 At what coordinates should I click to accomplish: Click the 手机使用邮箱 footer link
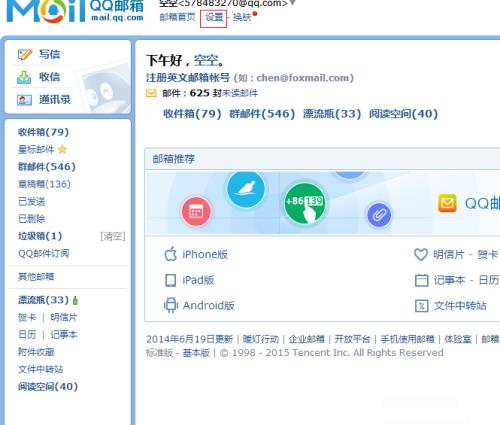(x=407, y=339)
